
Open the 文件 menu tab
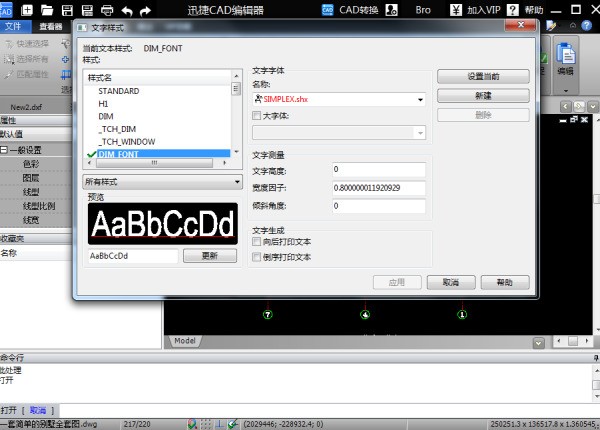(x=16, y=26)
